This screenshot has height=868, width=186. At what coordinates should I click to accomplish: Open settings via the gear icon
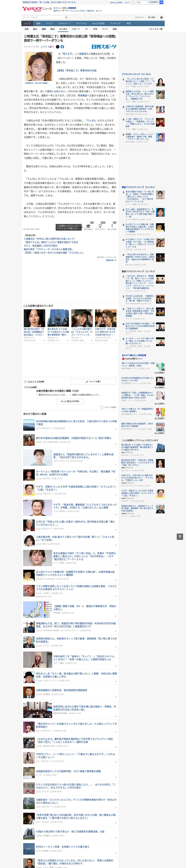[161, 18]
